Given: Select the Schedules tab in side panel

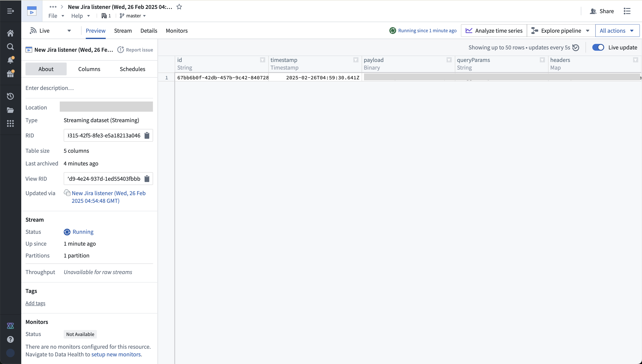Looking at the screenshot, I should [x=132, y=69].
